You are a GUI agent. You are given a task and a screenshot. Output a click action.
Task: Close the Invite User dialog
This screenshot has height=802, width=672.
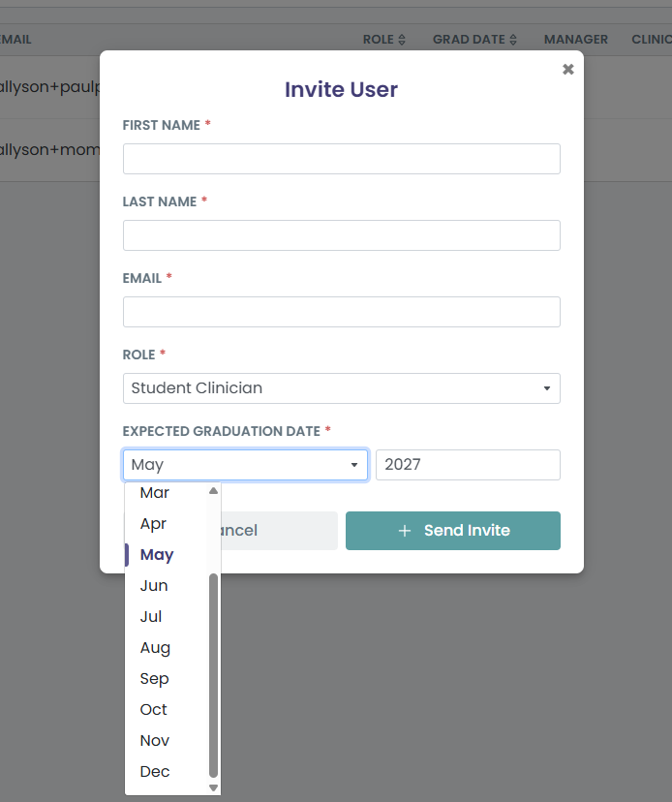click(567, 69)
